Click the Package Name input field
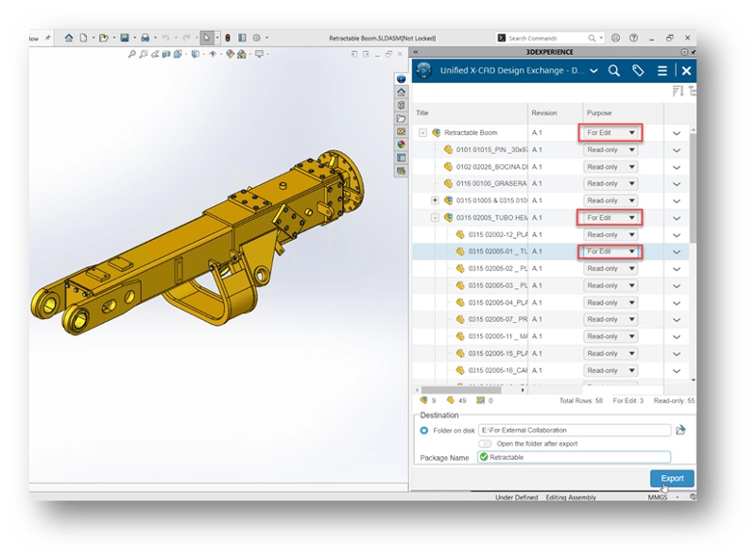The width and height of the screenshot is (756, 560). (x=574, y=457)
